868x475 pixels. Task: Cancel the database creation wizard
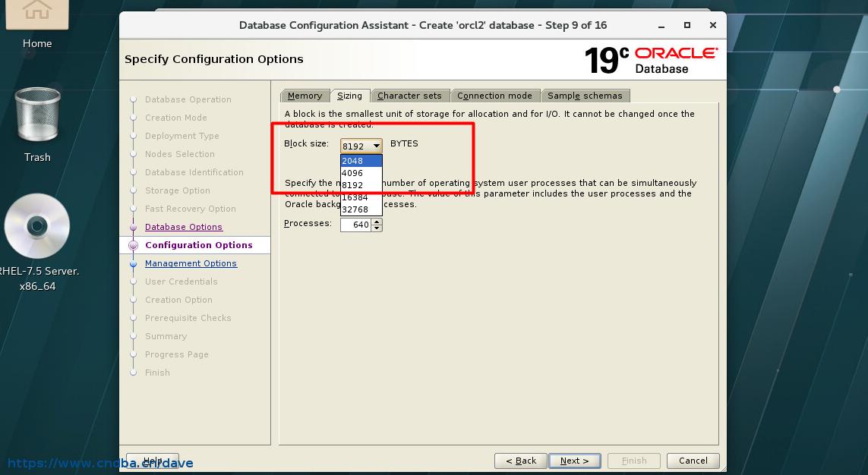(x=692, y=461)
